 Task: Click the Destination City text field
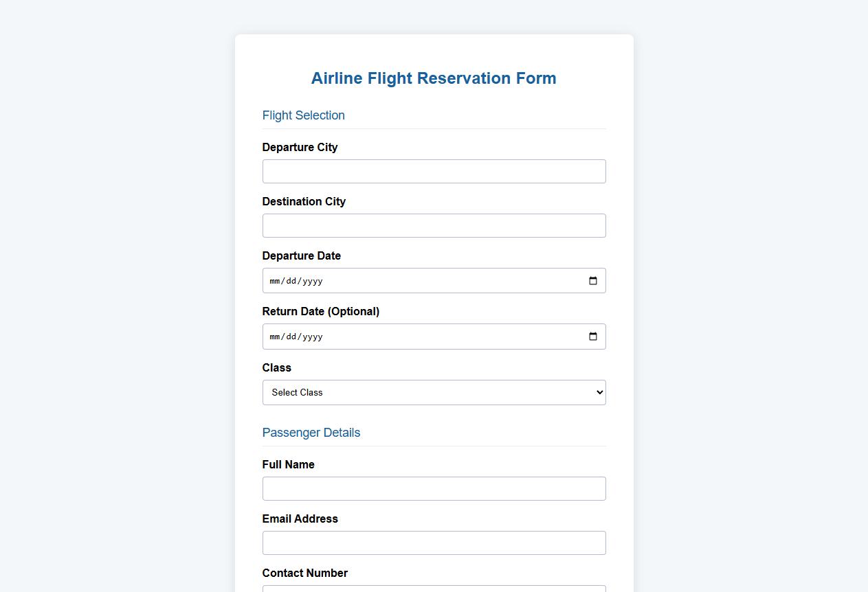(x=434, y=225)
